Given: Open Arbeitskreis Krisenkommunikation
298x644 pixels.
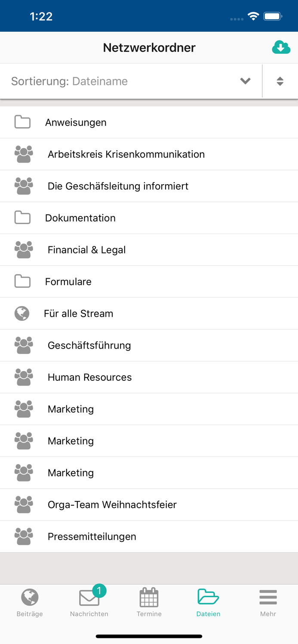Looking at the screenshot, I should click(x=126, y=154).
